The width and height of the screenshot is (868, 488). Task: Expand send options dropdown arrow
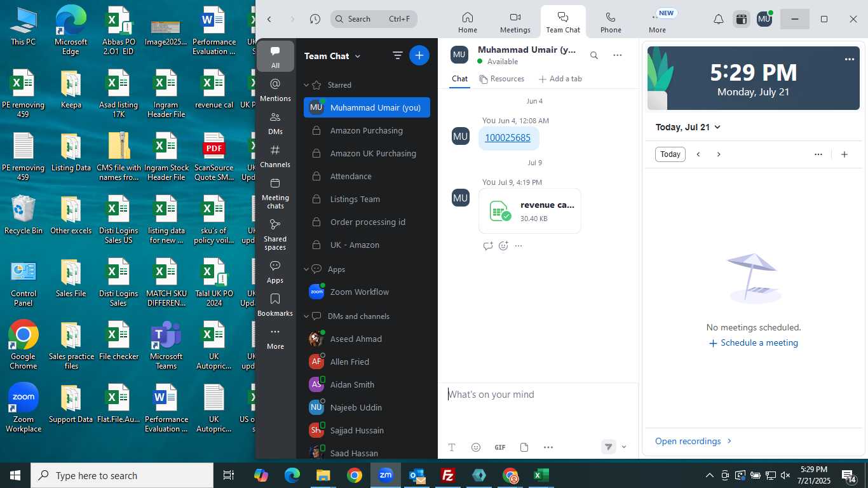pyautogui.click(x=624, y=447)
